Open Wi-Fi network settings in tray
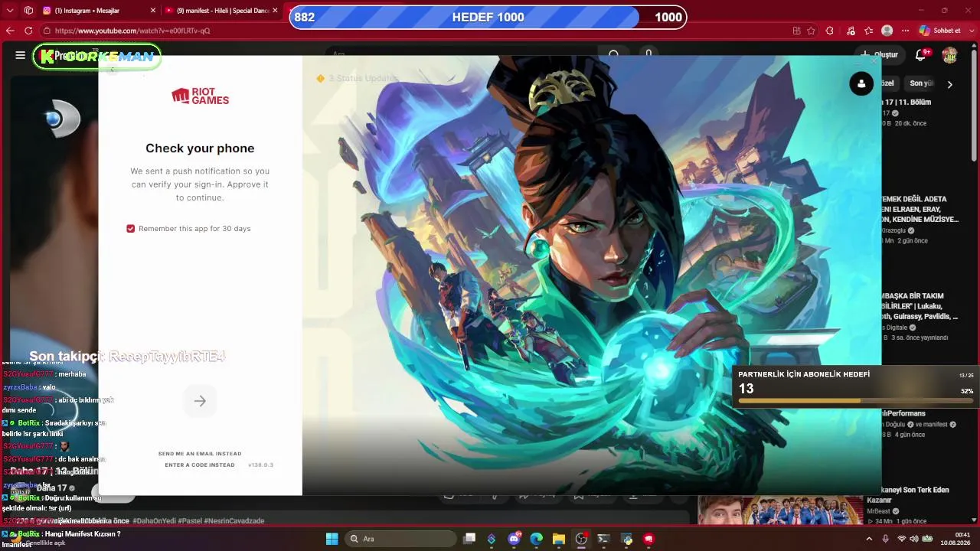Image resolution: width=980 pixels, height=551 pixels. click(x=901, y=539)
